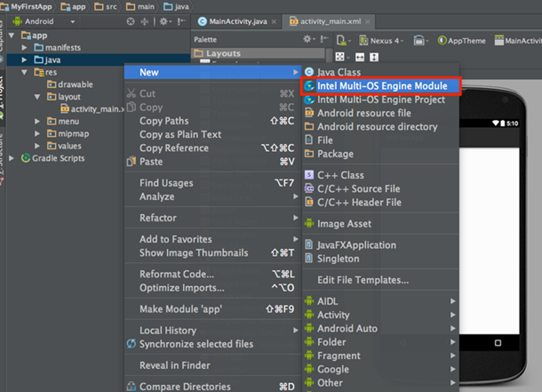Click scroll-from-source target icon in project panel
Screen dimensions: 542x392
(x=131, y=21)
